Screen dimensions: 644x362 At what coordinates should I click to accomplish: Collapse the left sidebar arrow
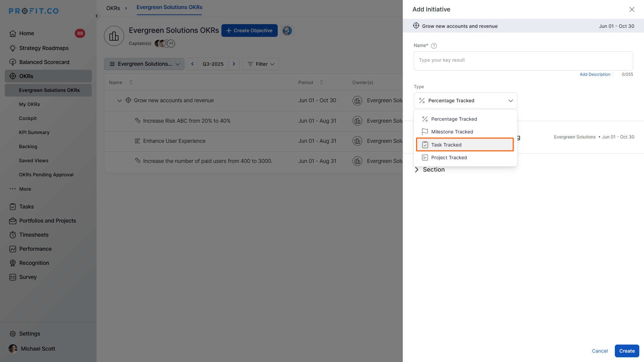tap(97, 16)
